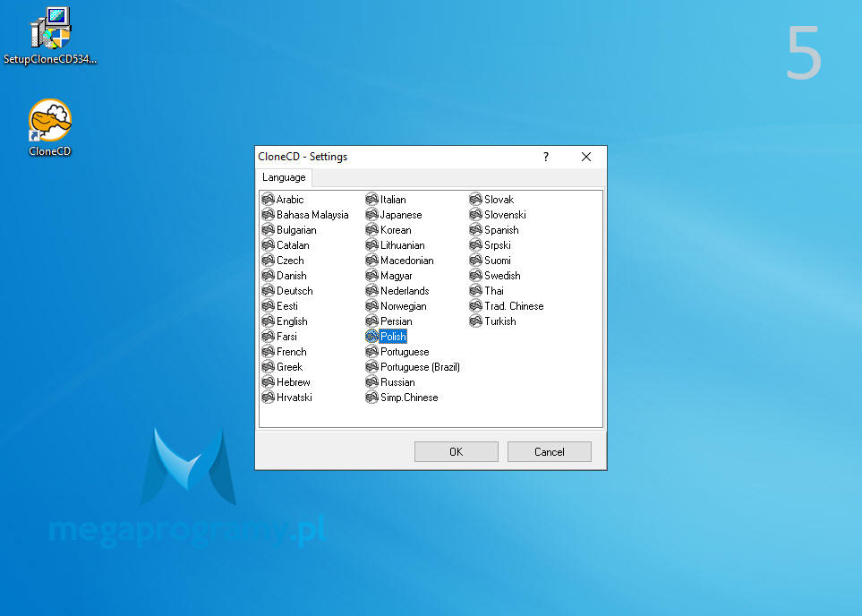Select Trad. Chinese language text
The image size is (862, 616).
tap(514, 306)
